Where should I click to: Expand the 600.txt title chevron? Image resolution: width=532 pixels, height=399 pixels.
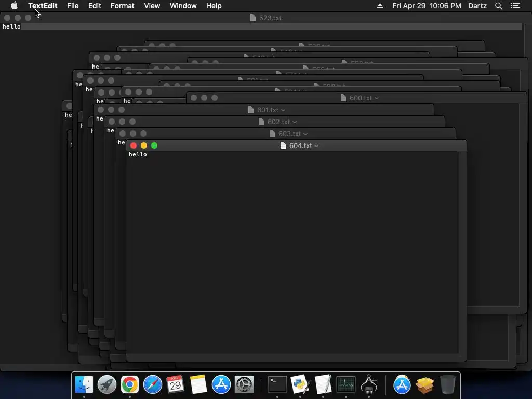pyautogui.click(x=377, y=98)
